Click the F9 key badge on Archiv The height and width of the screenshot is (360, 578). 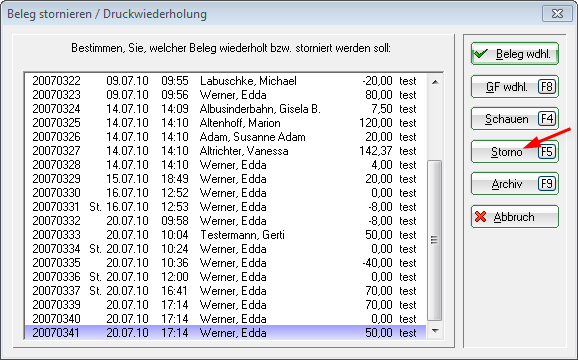pyautogui.click(x=547, y=184)
